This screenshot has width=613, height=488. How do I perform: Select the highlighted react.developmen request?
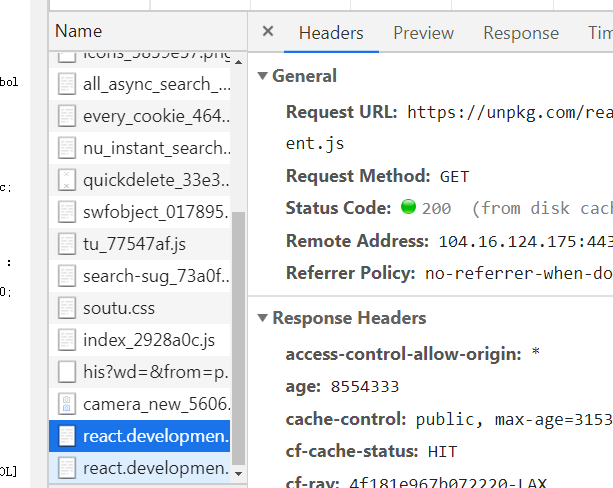pos(140,436)
